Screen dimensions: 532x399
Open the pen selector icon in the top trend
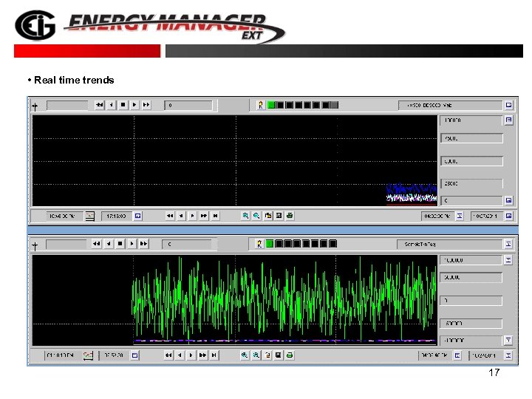(261, 105)
